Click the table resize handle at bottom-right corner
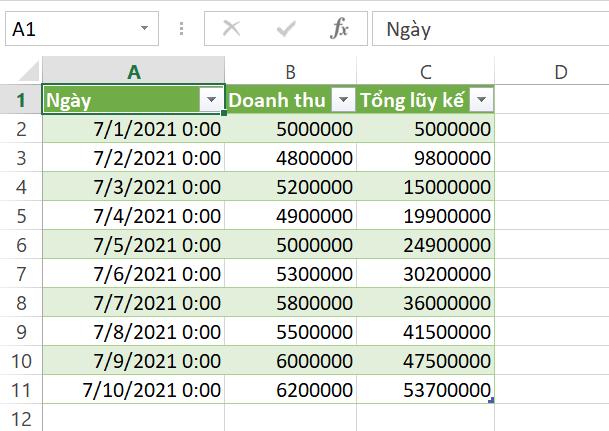The height and width of the screenshot is (431, 609). pos(491,400)
